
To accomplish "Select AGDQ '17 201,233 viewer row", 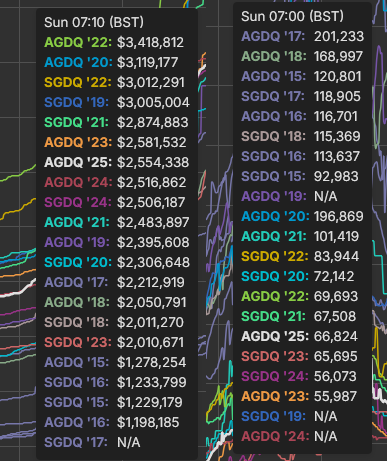I will click(x=302, y=36).
